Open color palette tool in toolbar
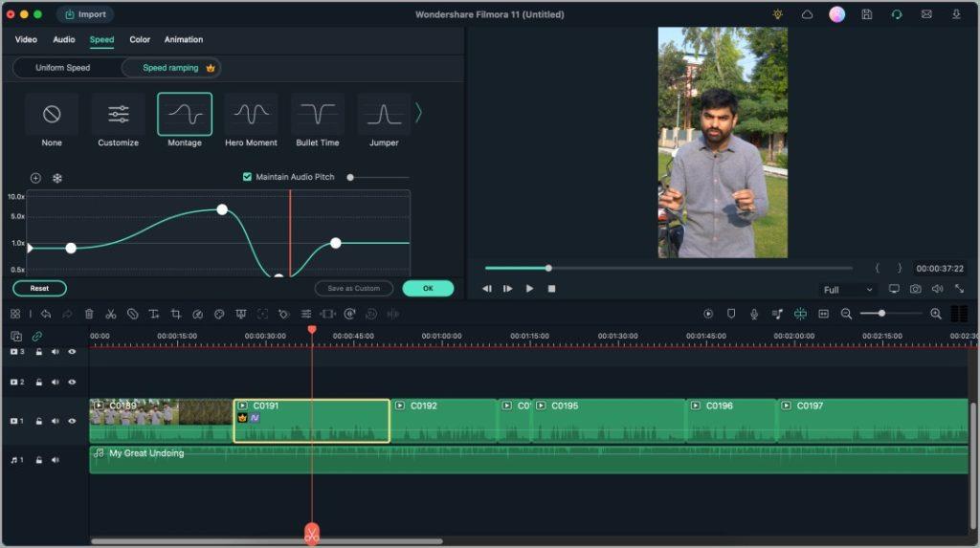Viewport: 980px width, 548px height. click(219, 314)
